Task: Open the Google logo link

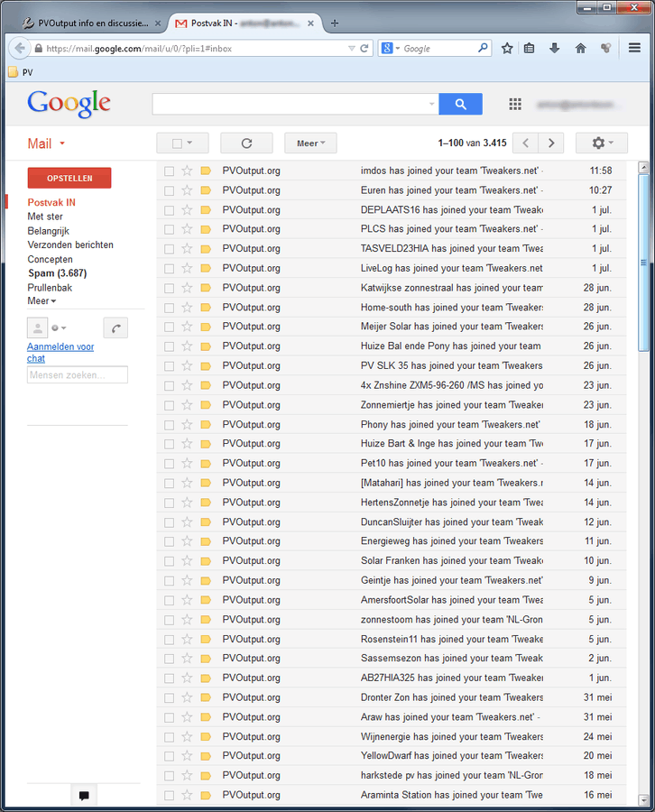Action: 69,103
